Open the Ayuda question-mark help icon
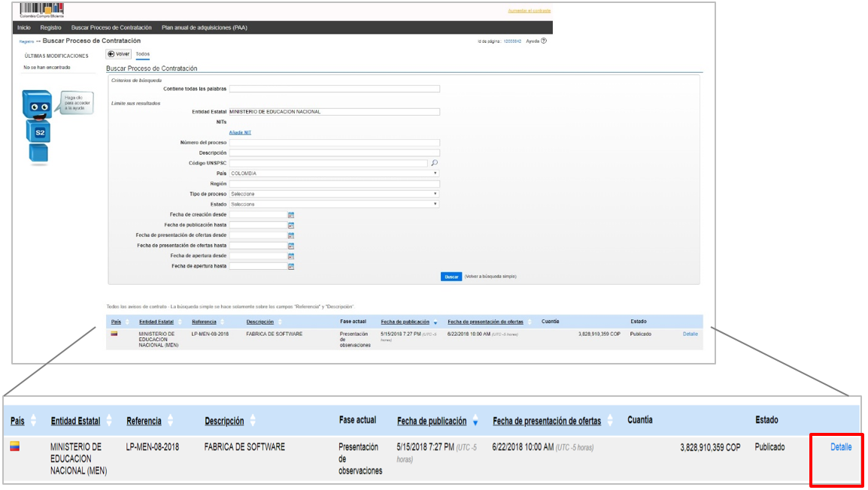 pos(544,41)
